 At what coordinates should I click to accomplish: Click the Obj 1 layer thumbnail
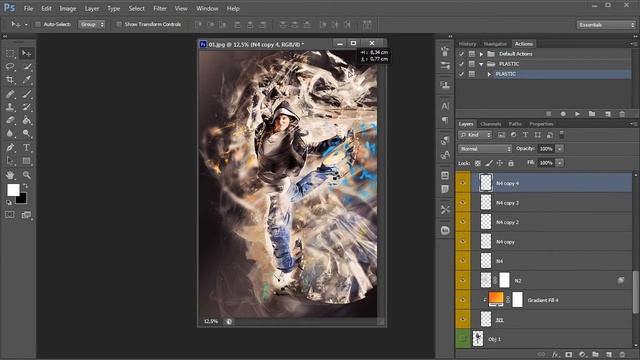click(x=478, y=339)
